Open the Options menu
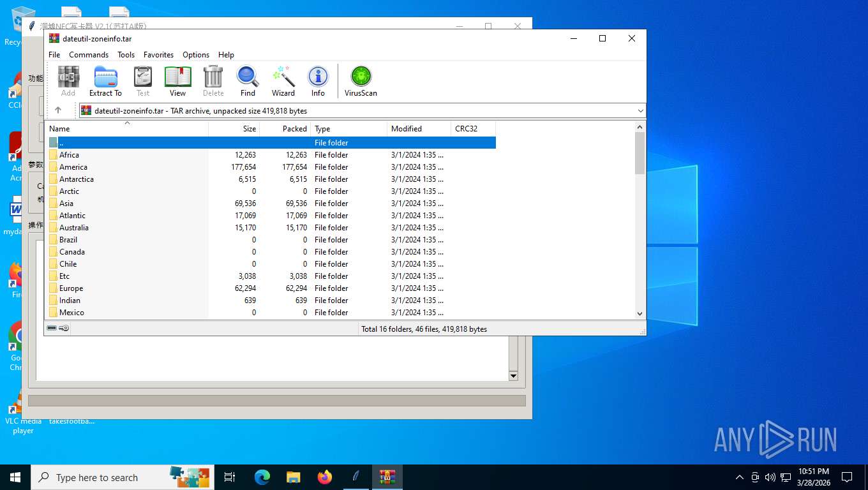The image size is (868, 490). [196, 55]
